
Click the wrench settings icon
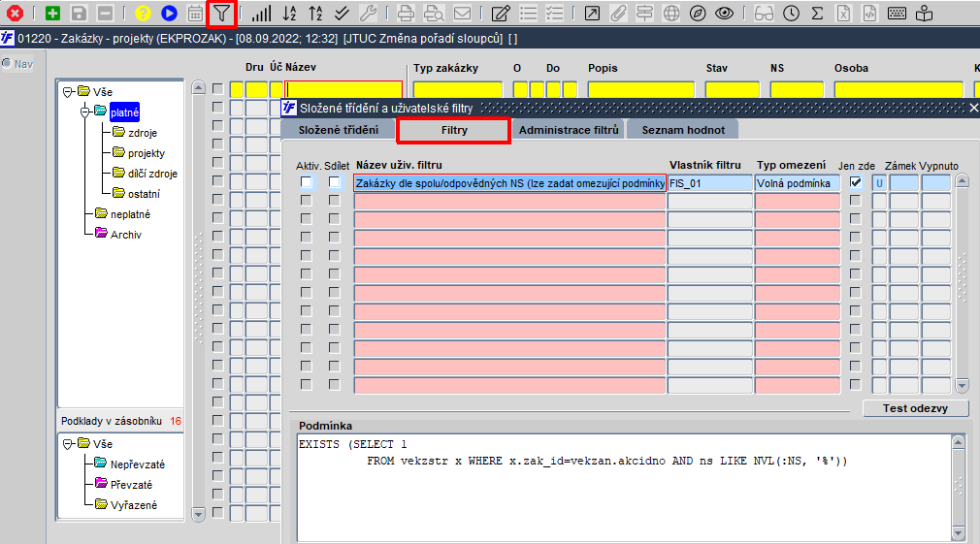368,14
